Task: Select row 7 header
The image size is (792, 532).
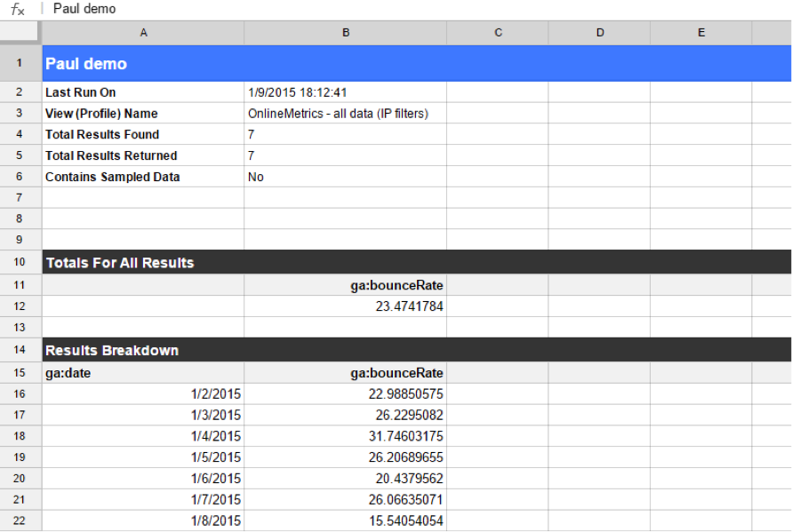Action: [x=20, y=198]
